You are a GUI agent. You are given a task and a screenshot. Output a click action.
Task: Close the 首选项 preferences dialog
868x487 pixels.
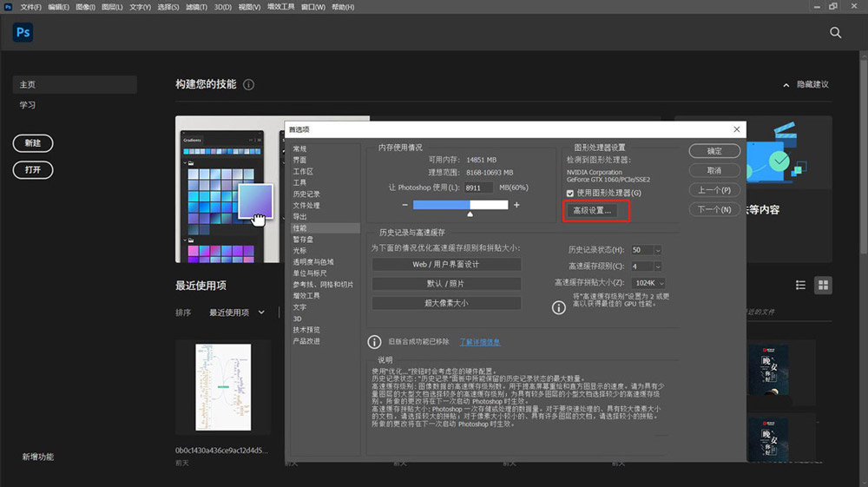point(736,129)
